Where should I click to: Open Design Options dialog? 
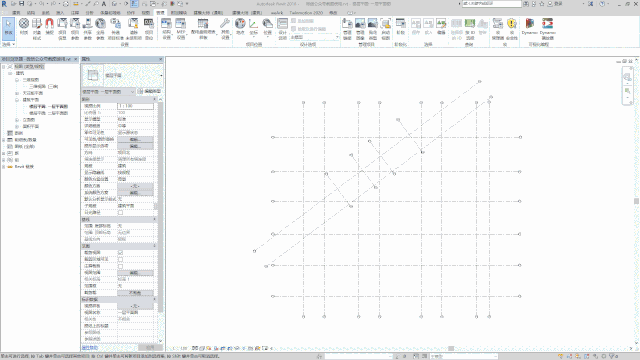point(282,29)
